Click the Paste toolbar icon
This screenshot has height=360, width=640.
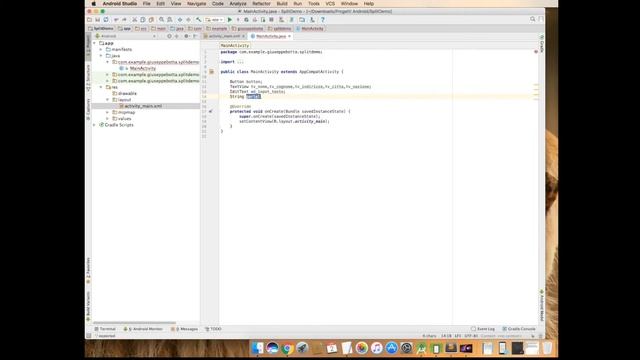pos(151,20)
